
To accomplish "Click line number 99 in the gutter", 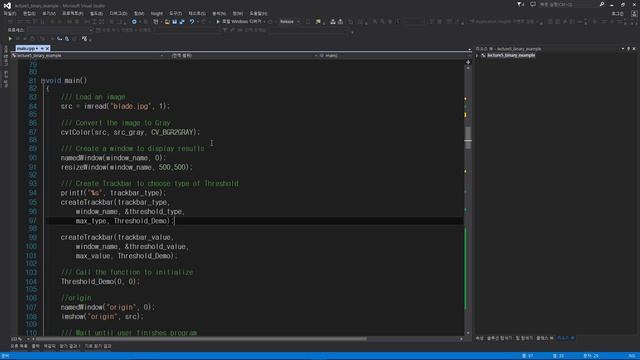I will click(32, 237).
